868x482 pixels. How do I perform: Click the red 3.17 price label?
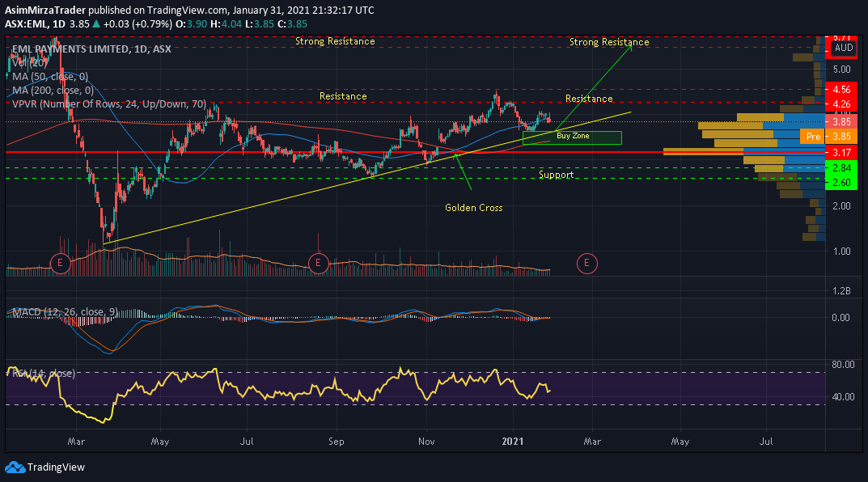click(841, 153)
